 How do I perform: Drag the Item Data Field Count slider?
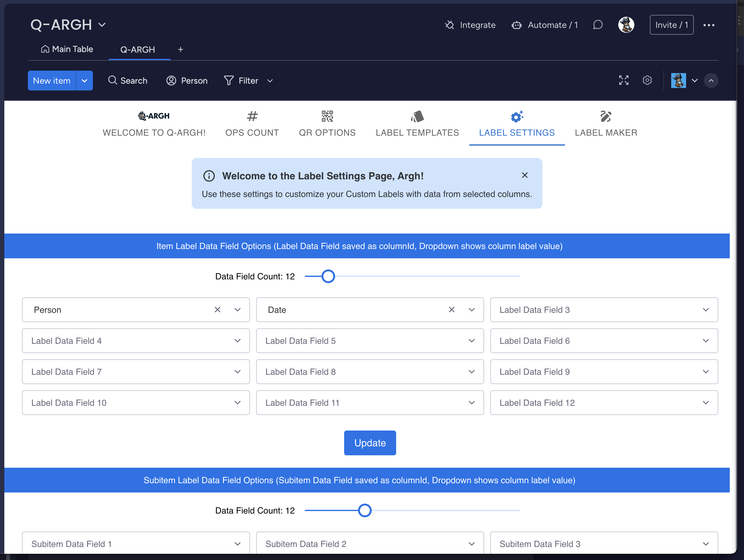coord(328,277)
